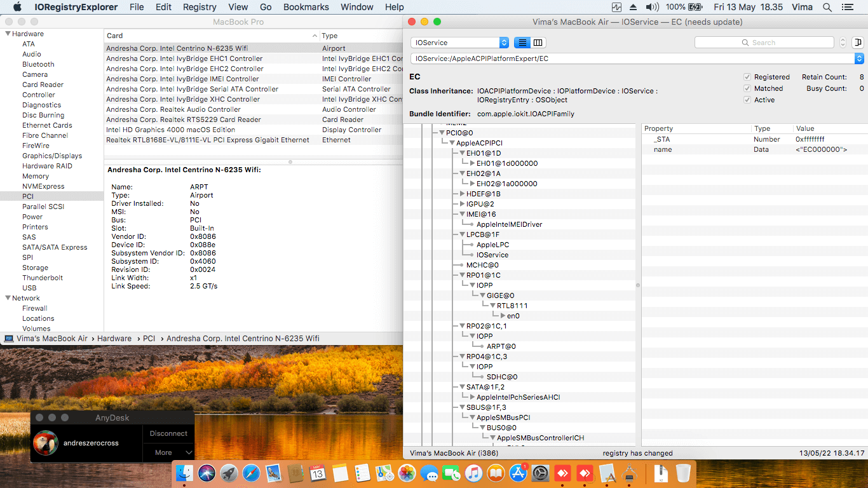
Task: Switch to list view in IORegistryExplorer
Action: pos(522,43)
